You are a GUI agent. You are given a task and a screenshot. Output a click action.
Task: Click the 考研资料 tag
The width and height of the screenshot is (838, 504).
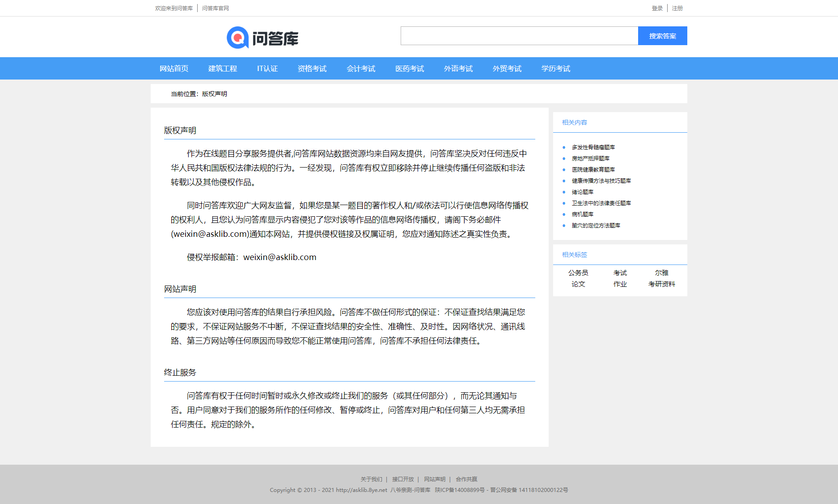662,284
